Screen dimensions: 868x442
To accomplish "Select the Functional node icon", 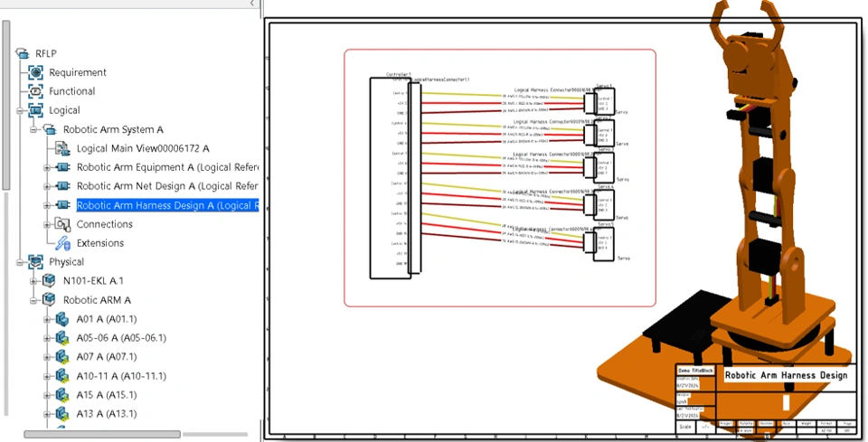I will pos(35,91).
